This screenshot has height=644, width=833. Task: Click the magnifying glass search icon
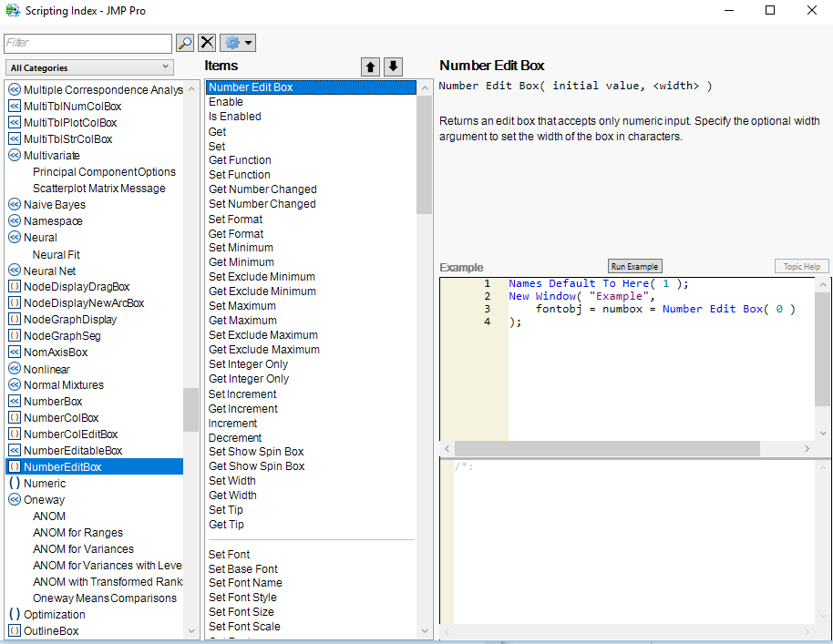coord(185,43)
